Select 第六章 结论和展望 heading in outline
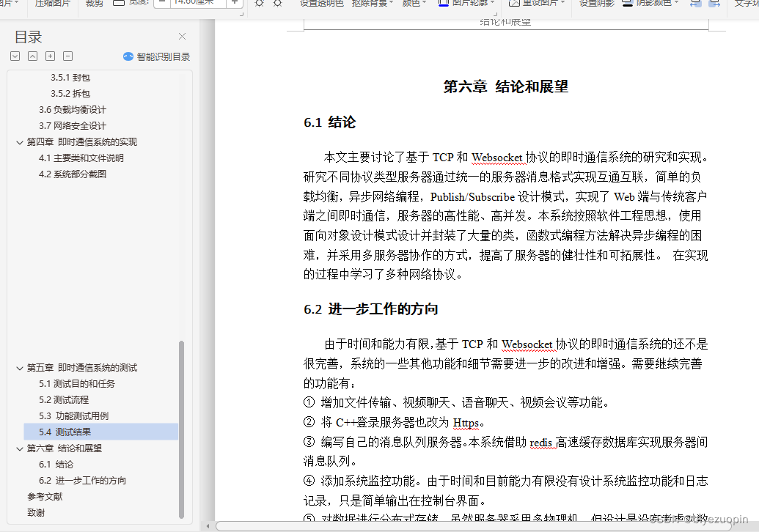Image resolution: width=759 pixels, height=532 pixels. [64, 448]
